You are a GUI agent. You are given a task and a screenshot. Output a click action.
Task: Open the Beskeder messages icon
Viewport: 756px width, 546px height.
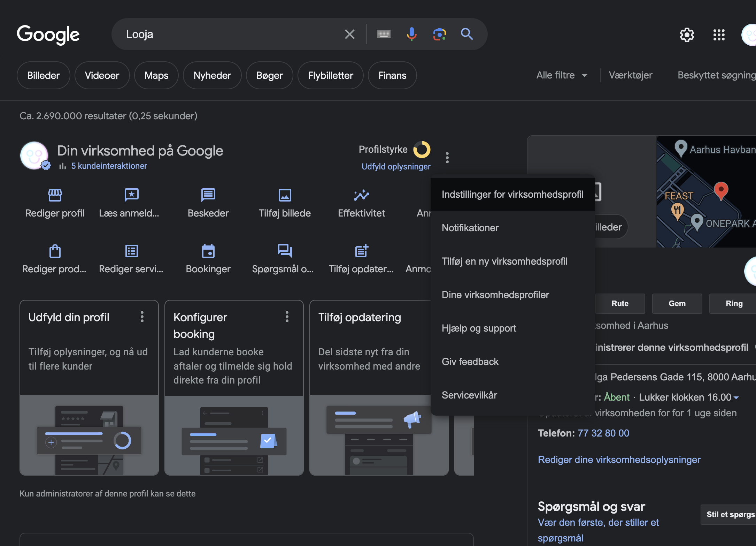point(208,195)
